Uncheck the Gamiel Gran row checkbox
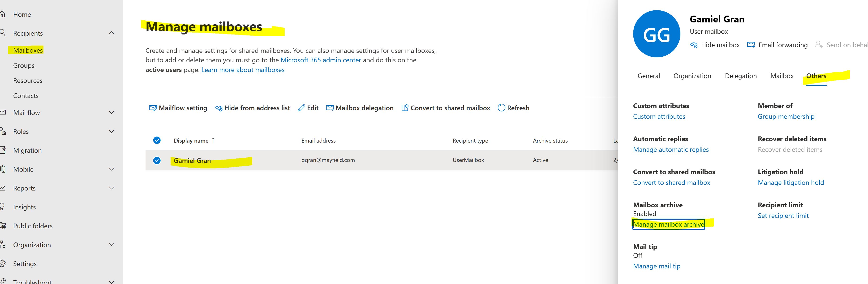 point(157,160)
